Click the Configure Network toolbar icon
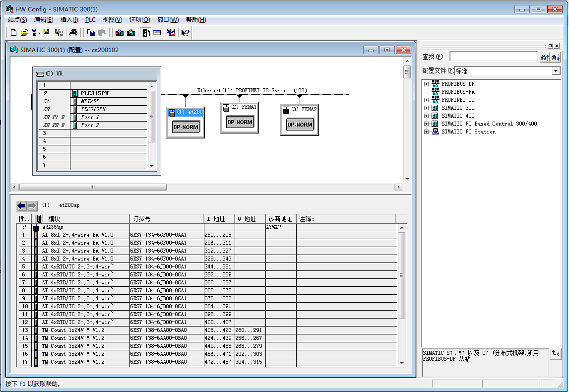569x392 pixels. [171, 33]
